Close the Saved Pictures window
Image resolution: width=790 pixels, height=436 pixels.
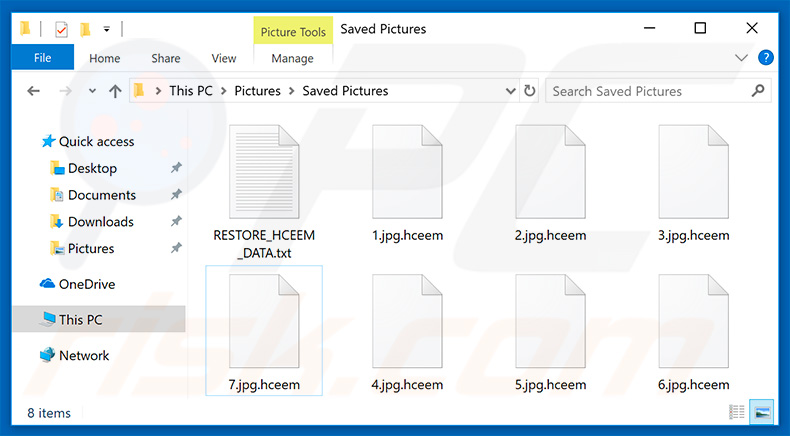pyautogui.click(x=752, y=28)
